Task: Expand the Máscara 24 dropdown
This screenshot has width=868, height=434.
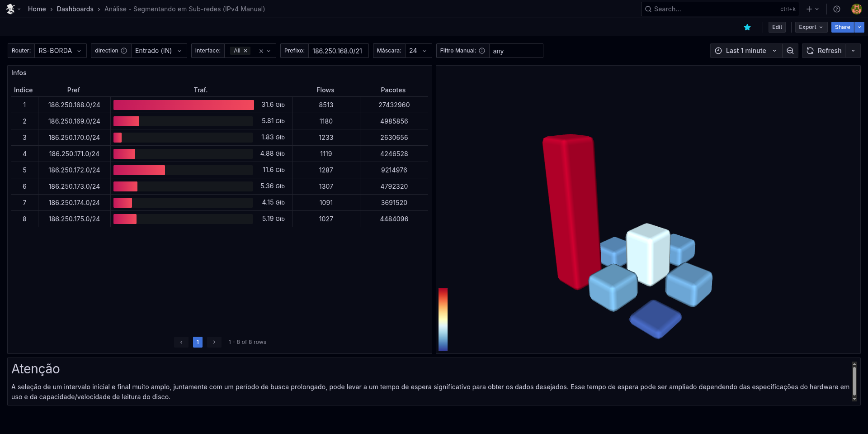Action: 418,51
